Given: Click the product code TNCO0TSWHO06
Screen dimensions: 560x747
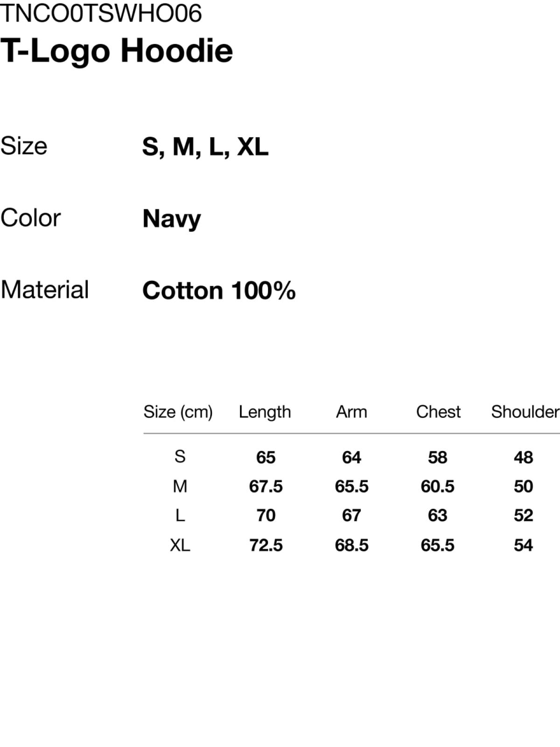Looking at the screenshot, I should 101,13.
